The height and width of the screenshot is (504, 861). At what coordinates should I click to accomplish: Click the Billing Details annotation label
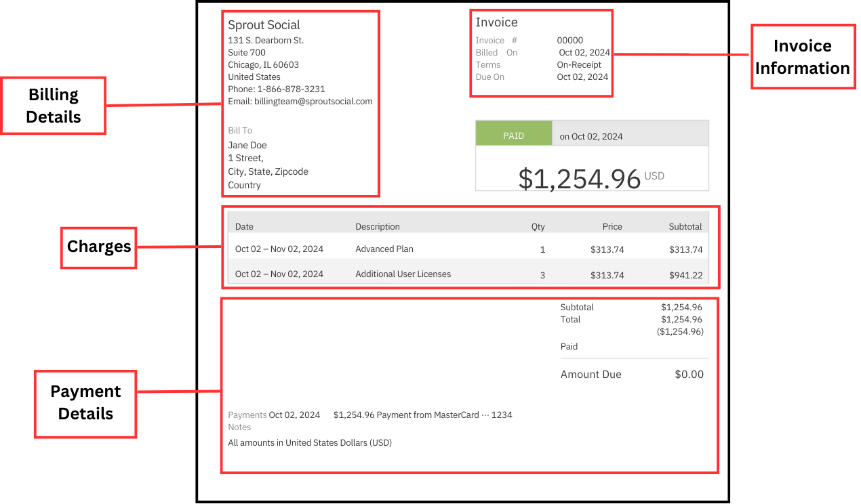point(53,106)
